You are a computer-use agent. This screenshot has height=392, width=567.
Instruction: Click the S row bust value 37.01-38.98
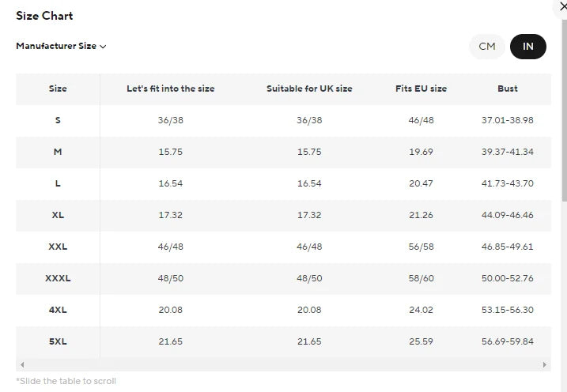(x=508, y=120)
